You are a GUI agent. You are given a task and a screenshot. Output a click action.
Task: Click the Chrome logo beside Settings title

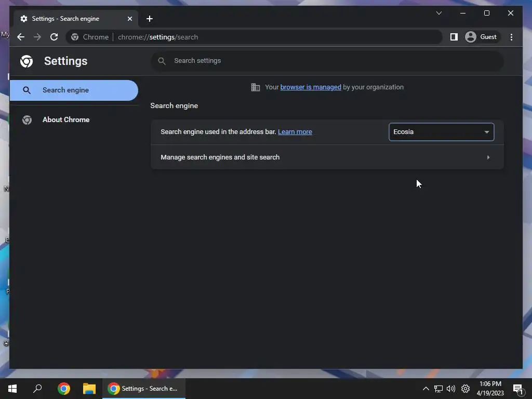point(26,61)
